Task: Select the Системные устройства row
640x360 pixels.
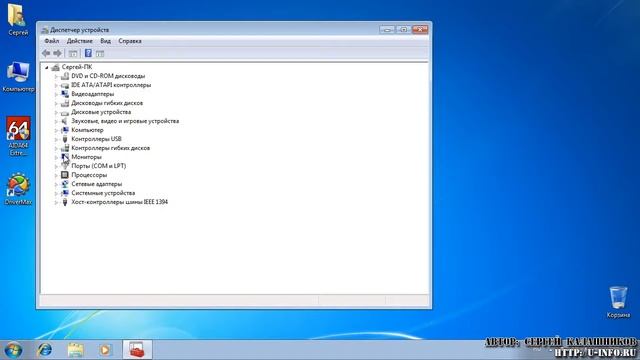Action: pos(103,193)
